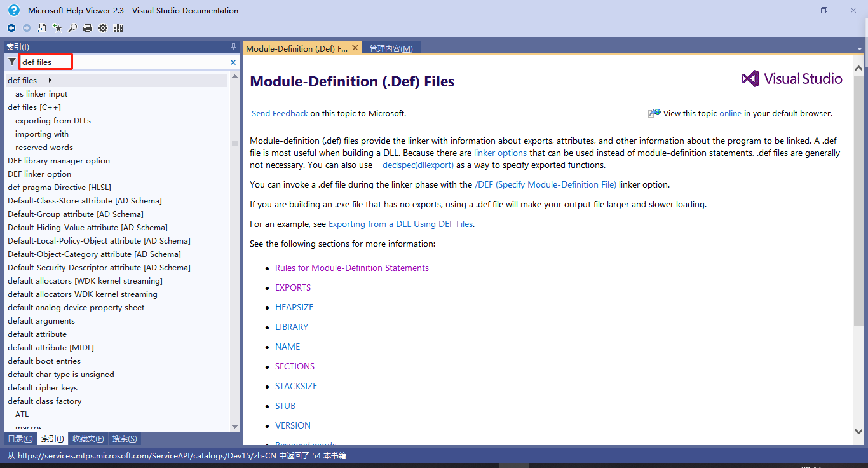This screenshot has height=468, width=868.
Task: Open the HEAPSIZE section link
Action: click(x=294, y=307)
